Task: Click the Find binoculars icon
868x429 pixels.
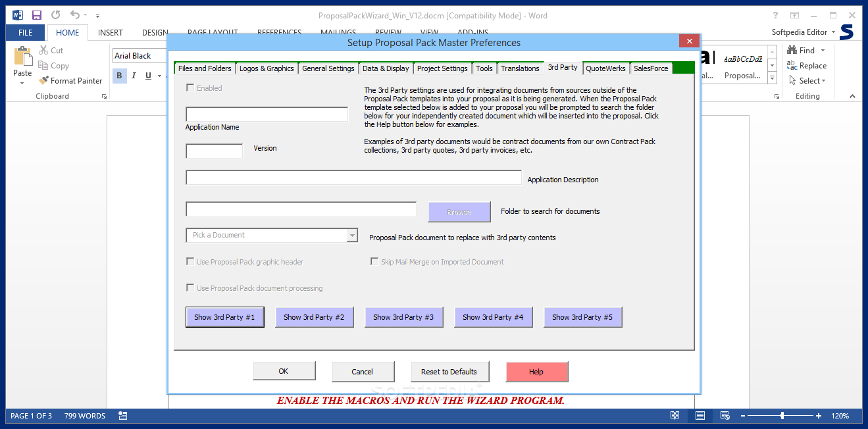Action: click(792, 50)
